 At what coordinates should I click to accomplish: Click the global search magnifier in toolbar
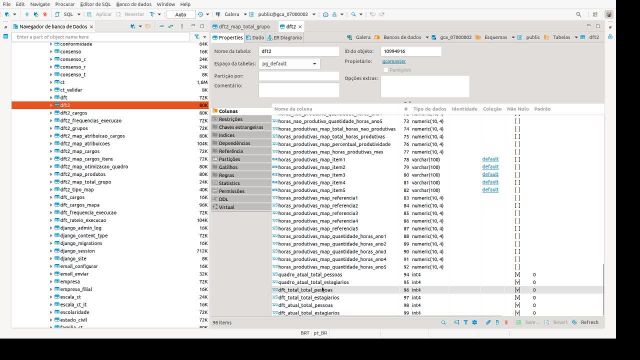[578, 14]
